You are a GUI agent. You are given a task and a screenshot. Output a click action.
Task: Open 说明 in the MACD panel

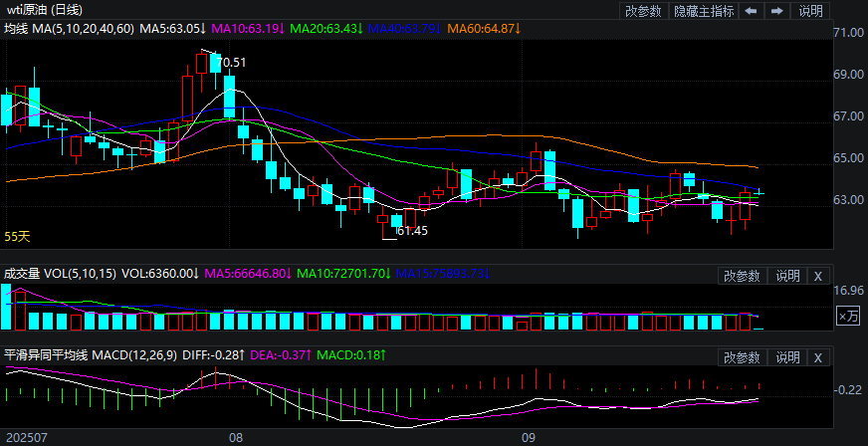coord(787,357)
